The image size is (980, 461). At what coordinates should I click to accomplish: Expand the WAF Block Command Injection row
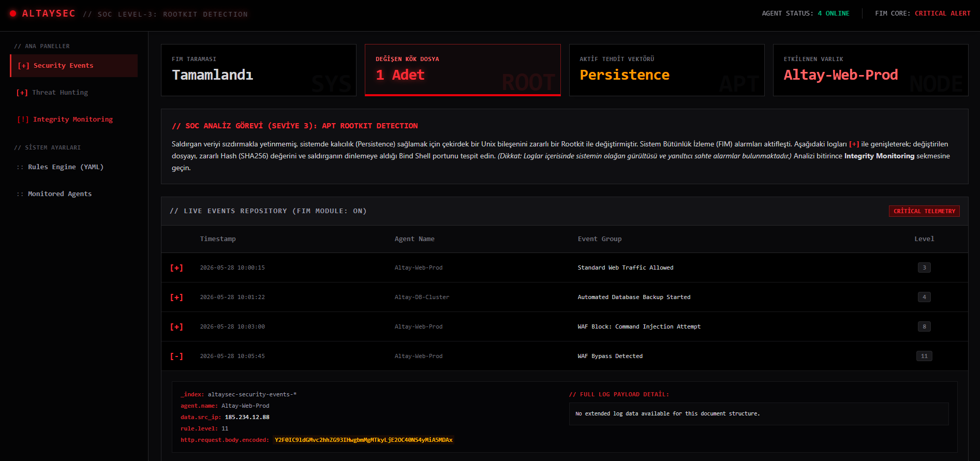pos(176,327)
